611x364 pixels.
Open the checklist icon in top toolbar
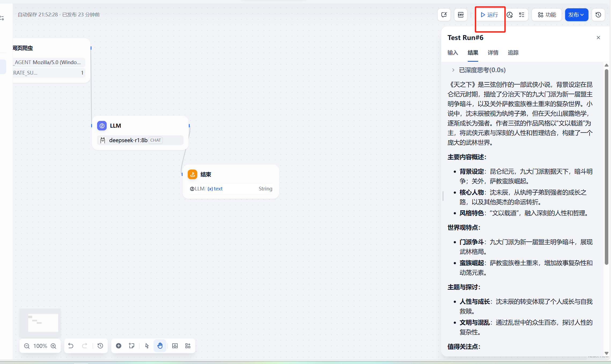click(522, 15)
